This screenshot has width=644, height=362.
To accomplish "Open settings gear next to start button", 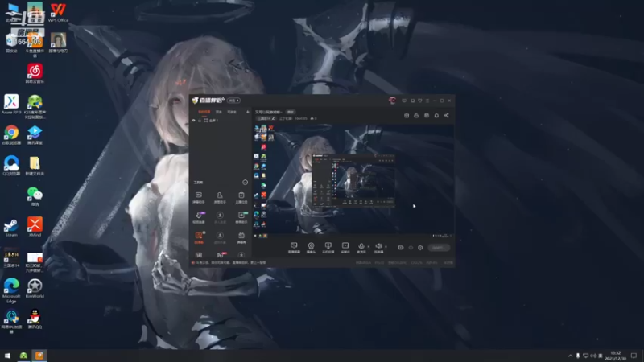I will tap(420, 248).
